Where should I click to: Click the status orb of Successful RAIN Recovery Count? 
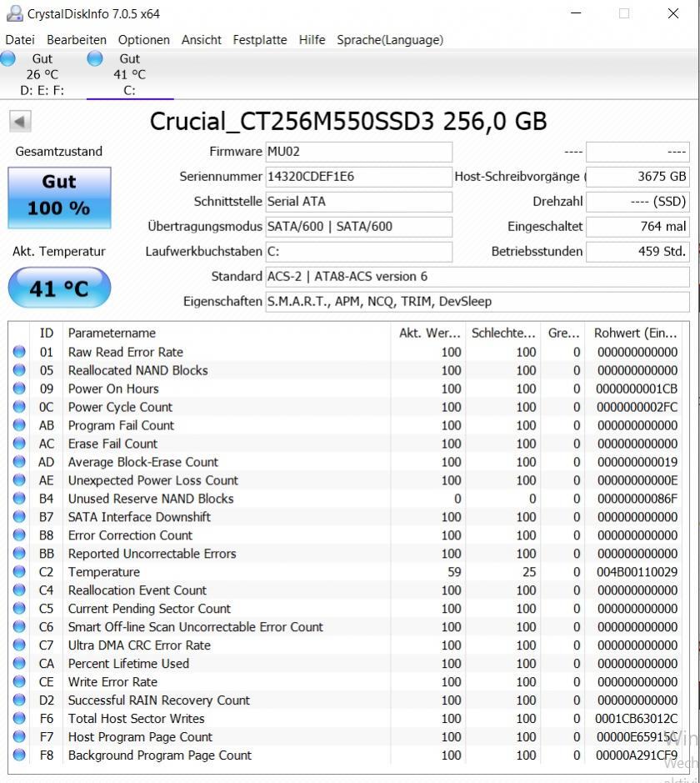[x=19, y=700]
